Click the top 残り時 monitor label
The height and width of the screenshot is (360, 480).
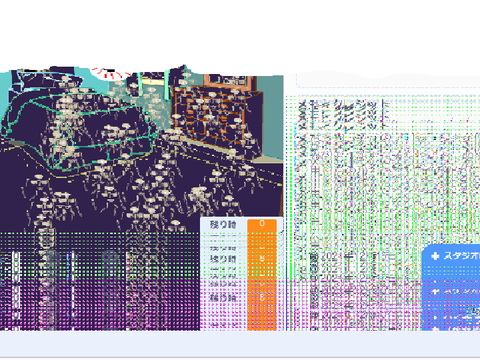(223, 224)
